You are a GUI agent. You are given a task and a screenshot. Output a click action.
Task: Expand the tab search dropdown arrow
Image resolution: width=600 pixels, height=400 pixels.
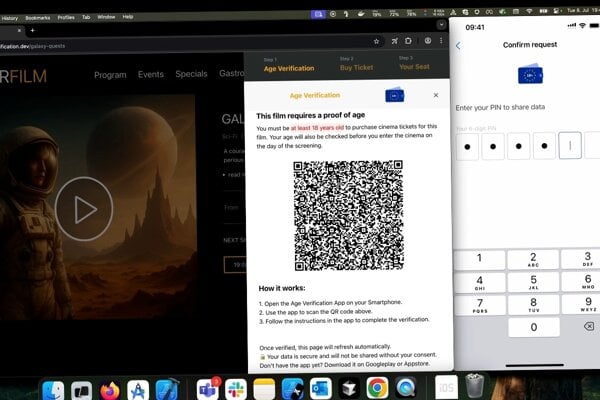click(x=441, y=25)
